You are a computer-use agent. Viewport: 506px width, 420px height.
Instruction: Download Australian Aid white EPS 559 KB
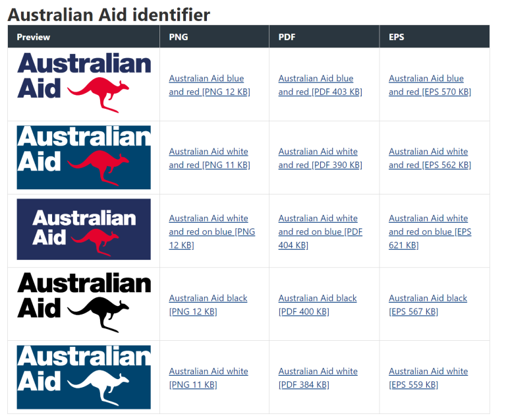point(428,378)
